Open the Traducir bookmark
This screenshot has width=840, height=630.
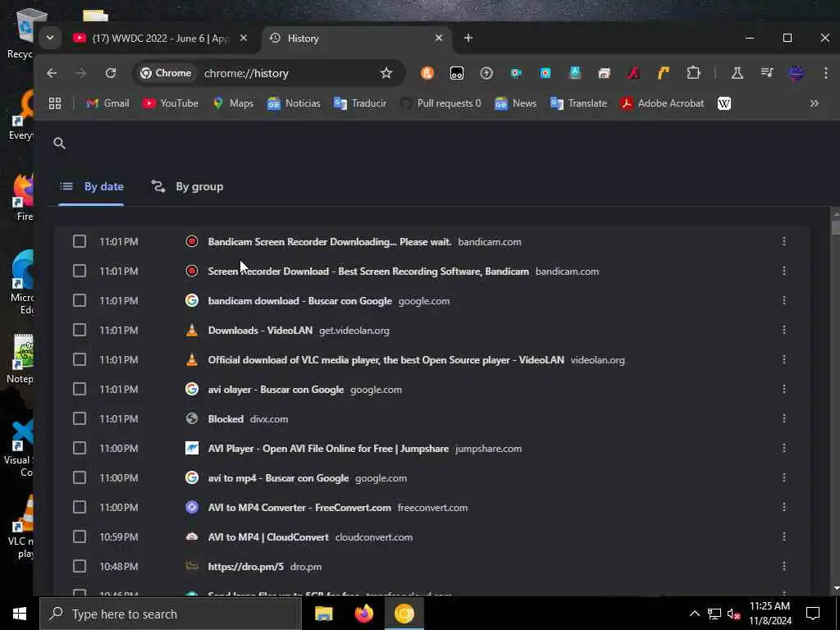pyautogui.click(x=359, y=103)
